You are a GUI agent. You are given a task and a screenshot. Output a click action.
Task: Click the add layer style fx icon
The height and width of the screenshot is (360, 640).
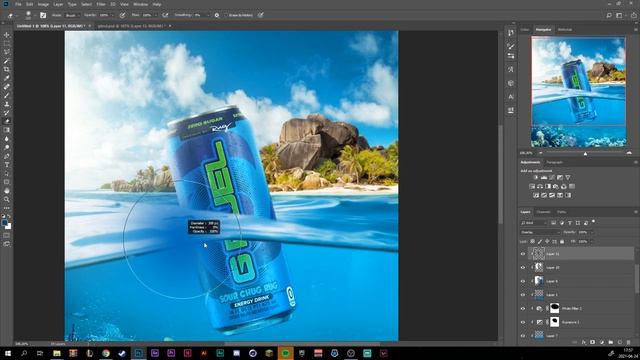pyautogui.click(x=584, y=342)
